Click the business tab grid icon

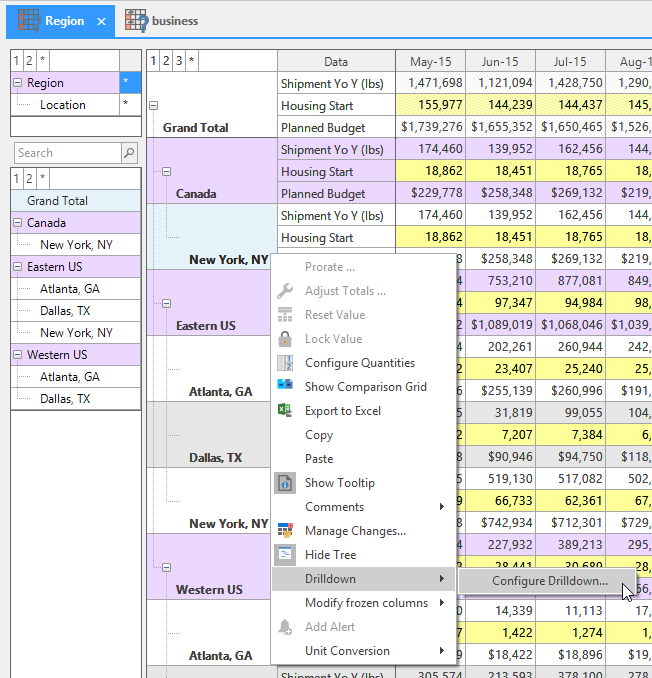click(x=136, y=20)
